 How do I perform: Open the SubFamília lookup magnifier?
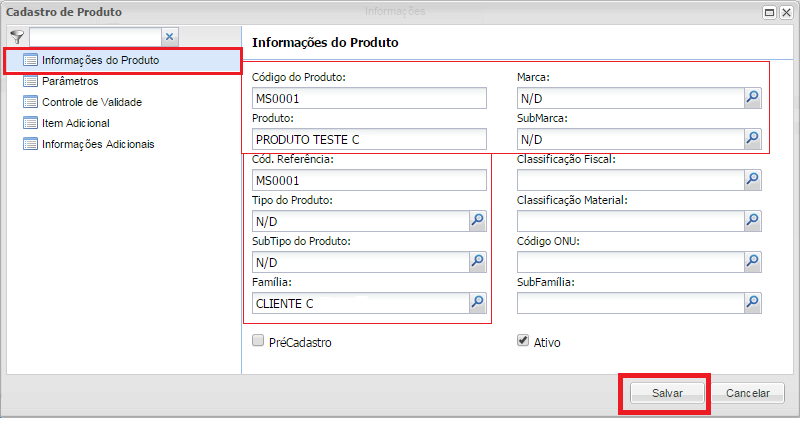[x=753, y=303]
